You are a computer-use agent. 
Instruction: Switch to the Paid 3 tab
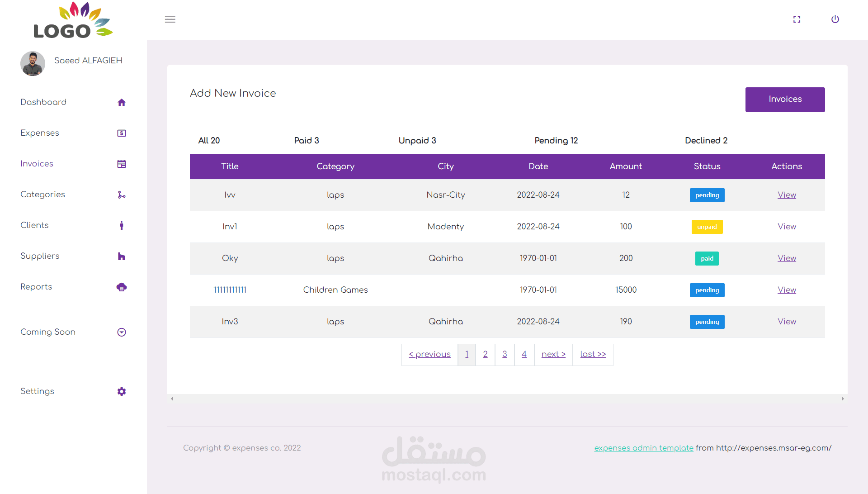click(307, 141)
